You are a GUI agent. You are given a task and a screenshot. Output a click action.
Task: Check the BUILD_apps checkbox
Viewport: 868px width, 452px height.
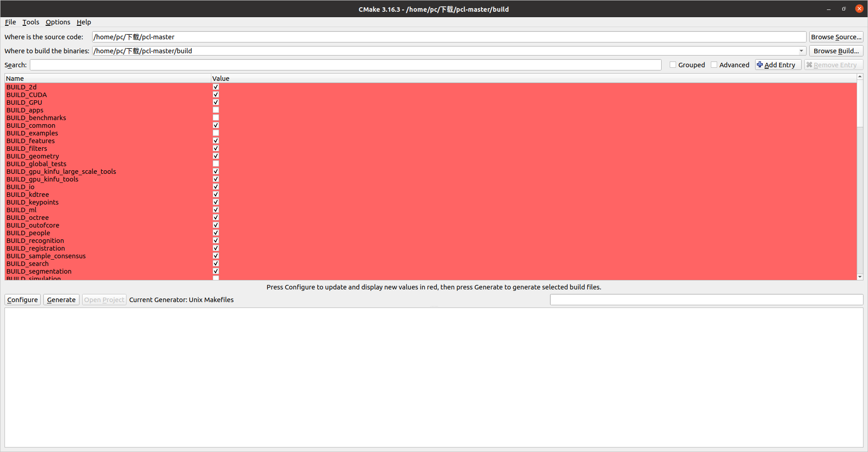click(216, 110)
